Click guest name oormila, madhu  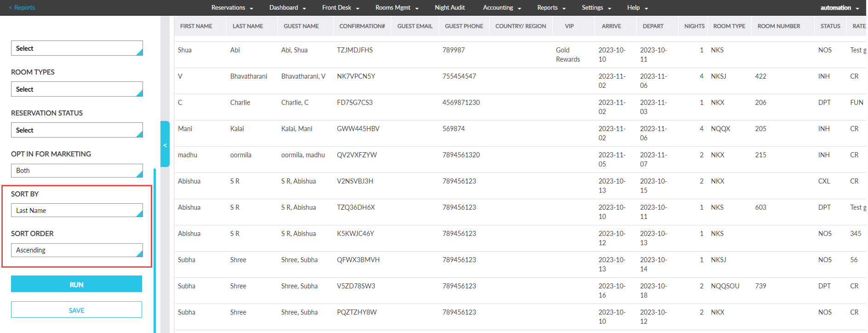click(303, 155)
